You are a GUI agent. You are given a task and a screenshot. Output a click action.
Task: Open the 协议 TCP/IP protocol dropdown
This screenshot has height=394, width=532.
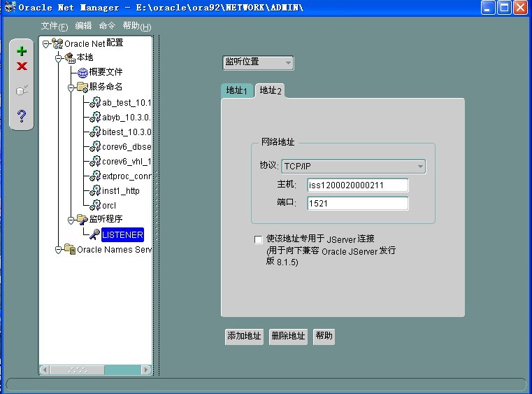[353, 167]
